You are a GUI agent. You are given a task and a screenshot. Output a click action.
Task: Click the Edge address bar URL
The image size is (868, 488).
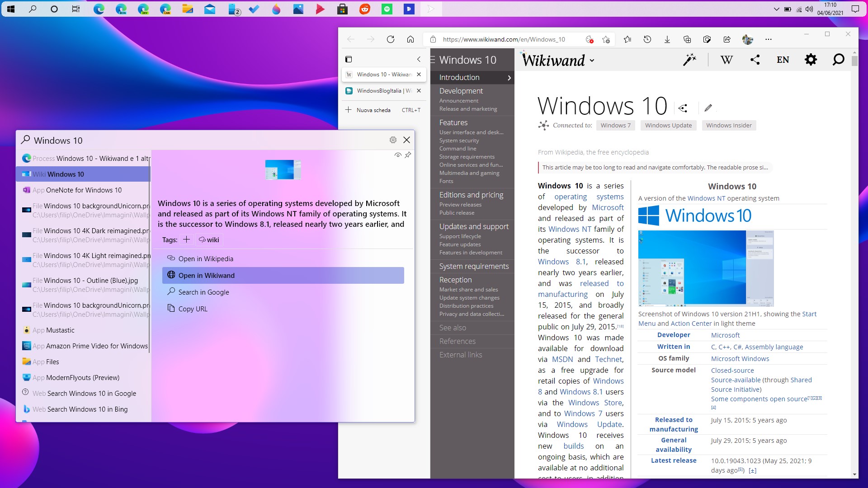coord(504,39)
